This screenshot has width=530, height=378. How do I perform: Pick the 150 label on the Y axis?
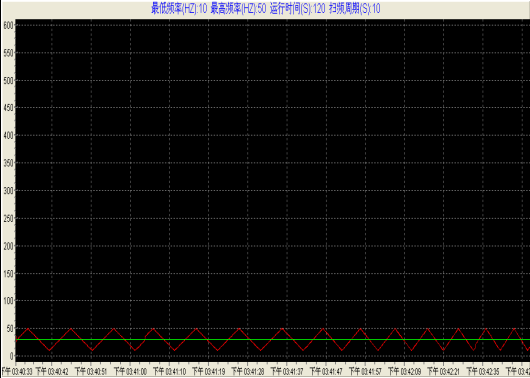pos(8,273)
